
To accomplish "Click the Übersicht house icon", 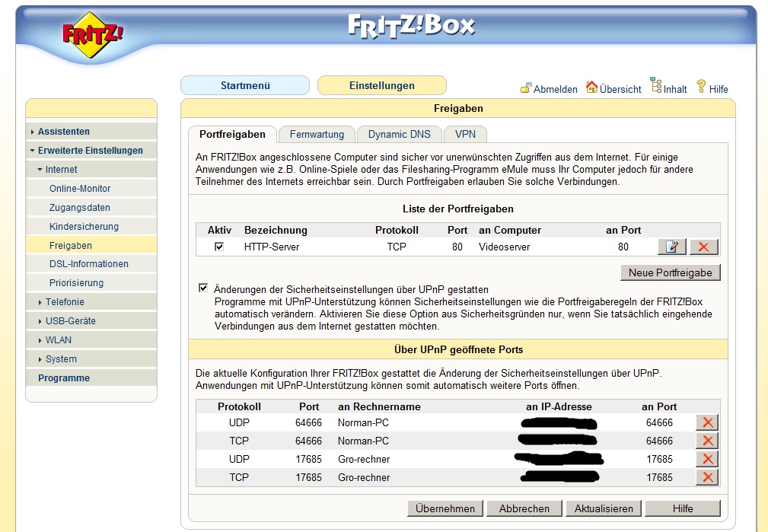I will point(591,88).
